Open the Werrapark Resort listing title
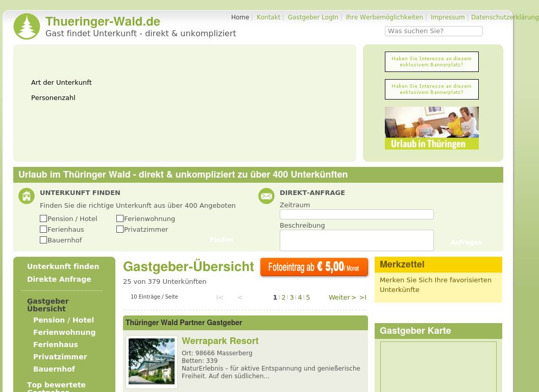Viewport: 539px width, 392px height. tap(220, 341)
